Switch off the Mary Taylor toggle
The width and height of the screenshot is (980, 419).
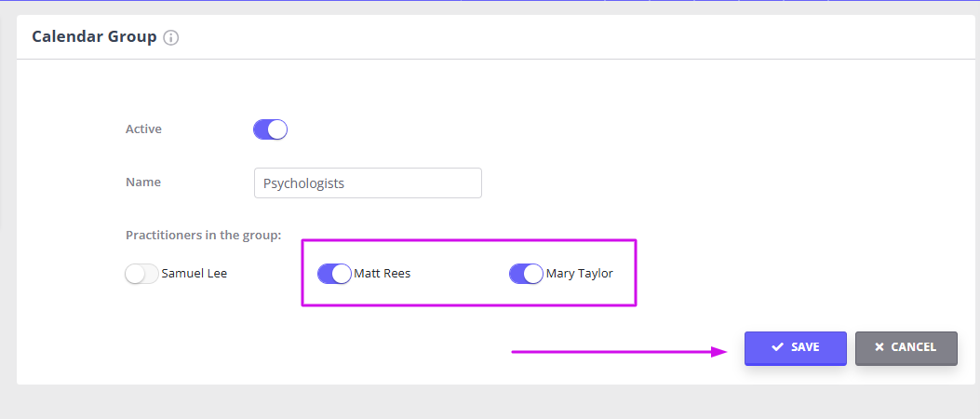(526, 274)
